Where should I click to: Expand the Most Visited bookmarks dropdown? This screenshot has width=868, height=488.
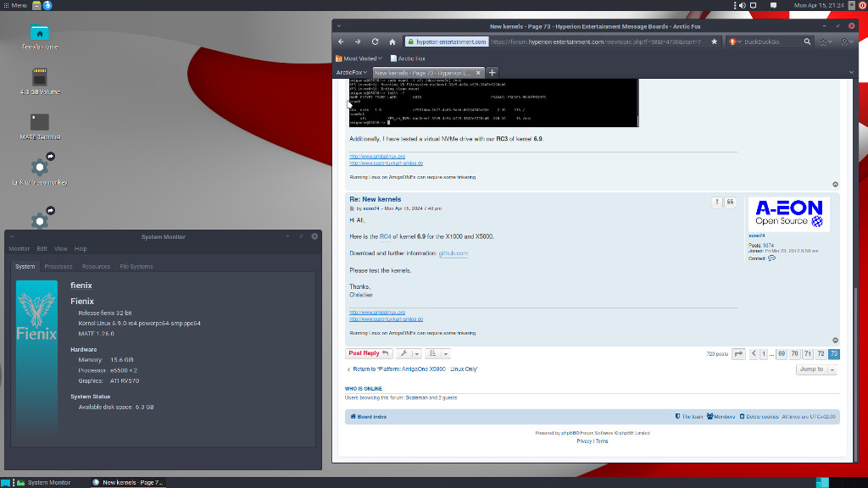pyautogui.click(x=359, y=58)
